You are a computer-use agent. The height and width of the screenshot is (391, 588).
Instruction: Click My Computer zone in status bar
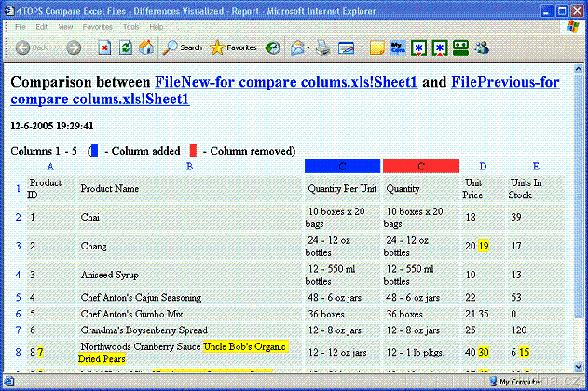click(516, 382)
